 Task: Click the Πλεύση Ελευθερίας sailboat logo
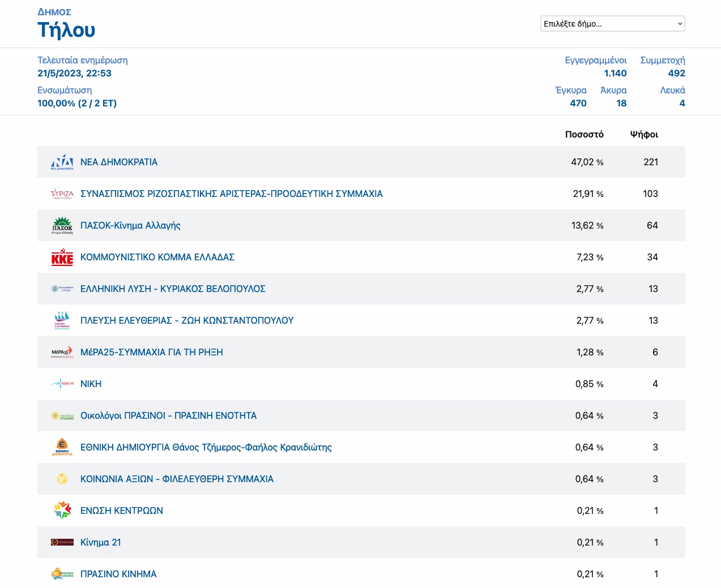pyautogui.click(x=62, y=320)
